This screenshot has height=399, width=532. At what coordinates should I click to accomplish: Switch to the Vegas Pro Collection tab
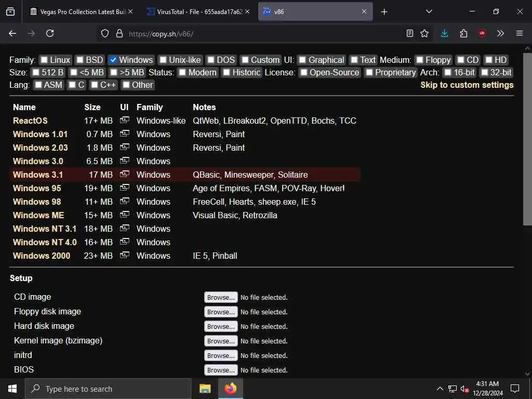click(x=82, y=11)
